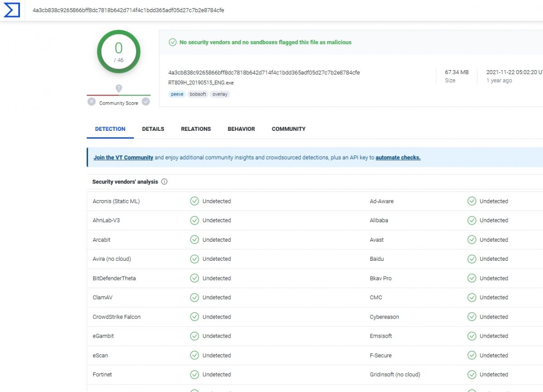Click the Undetected check icon for CrowdStrike Falcon
The width and height of the screenshot is (543, 392).
pos(195,317)
